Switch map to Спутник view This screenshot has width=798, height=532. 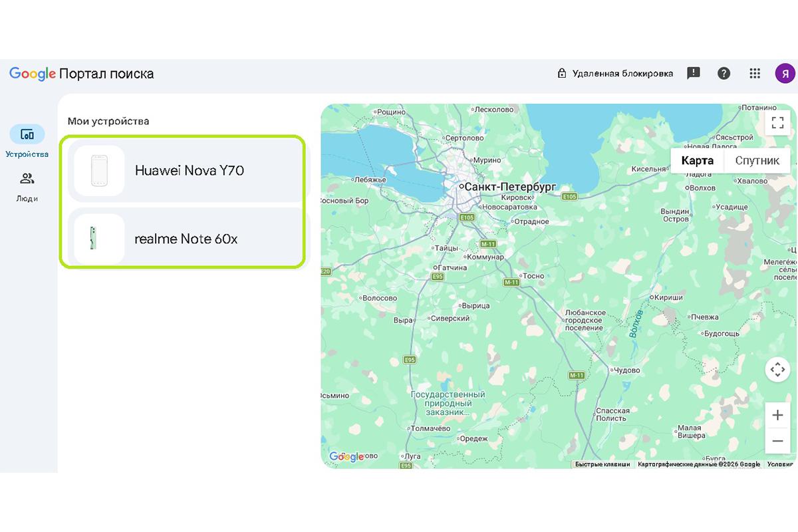[x=757, y=161]
